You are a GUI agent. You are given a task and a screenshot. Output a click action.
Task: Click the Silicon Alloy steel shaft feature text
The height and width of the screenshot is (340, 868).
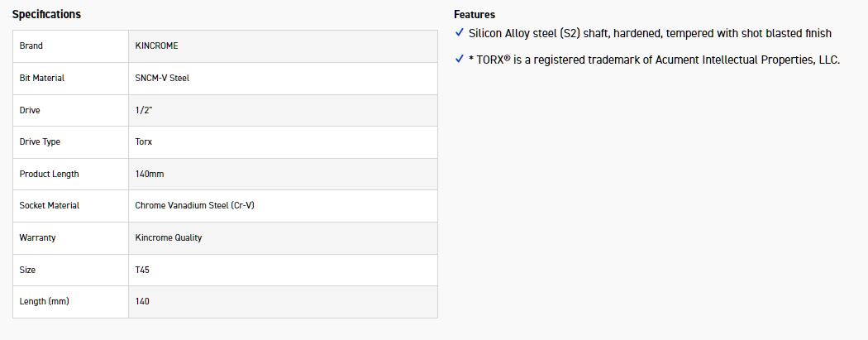(x=650, y=33)
